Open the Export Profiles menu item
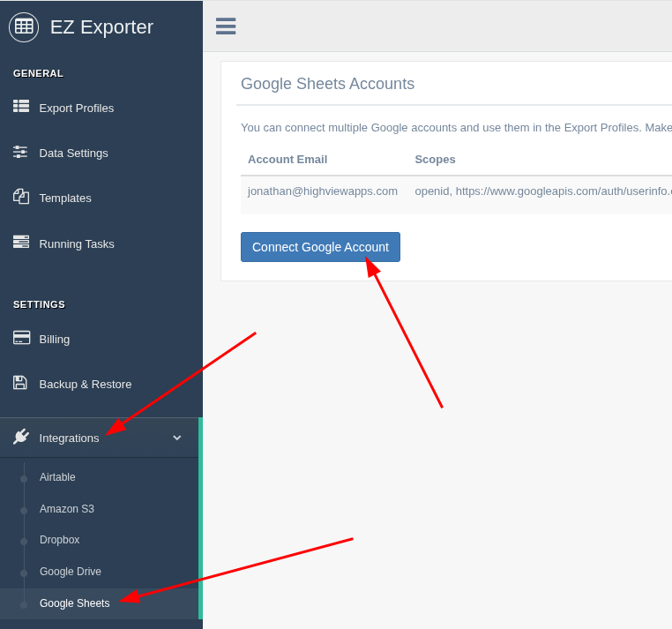This screenshot has width=672, height=629. click(76, 108)
